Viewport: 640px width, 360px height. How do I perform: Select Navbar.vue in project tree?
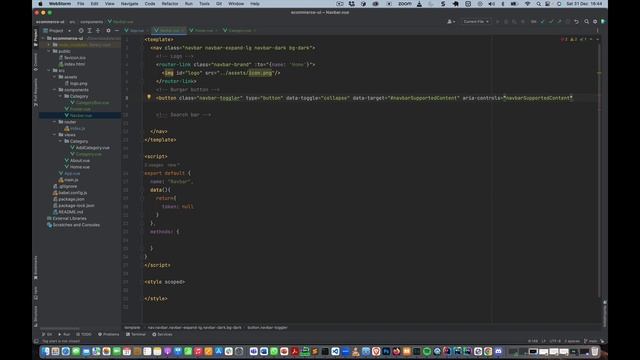[x=80, y=116]
